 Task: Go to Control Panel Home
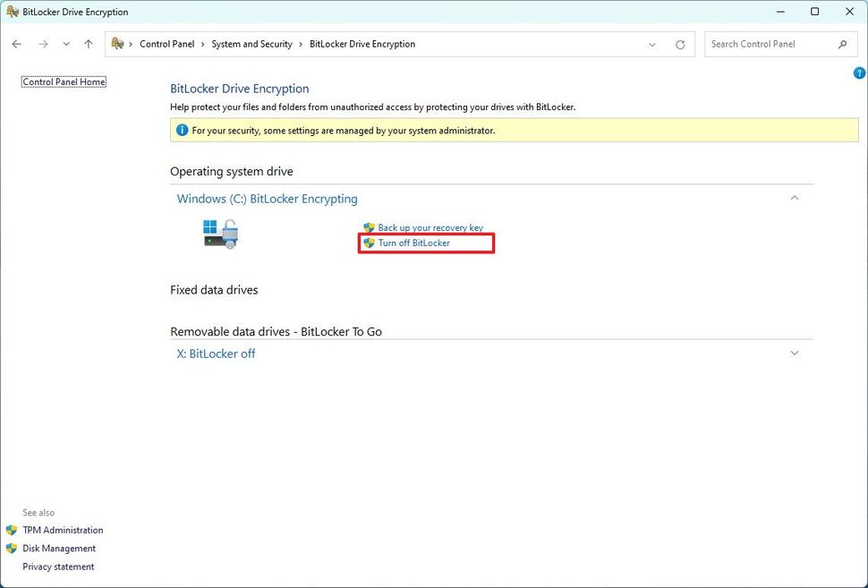pyautogui.click(x=63, y=81)
